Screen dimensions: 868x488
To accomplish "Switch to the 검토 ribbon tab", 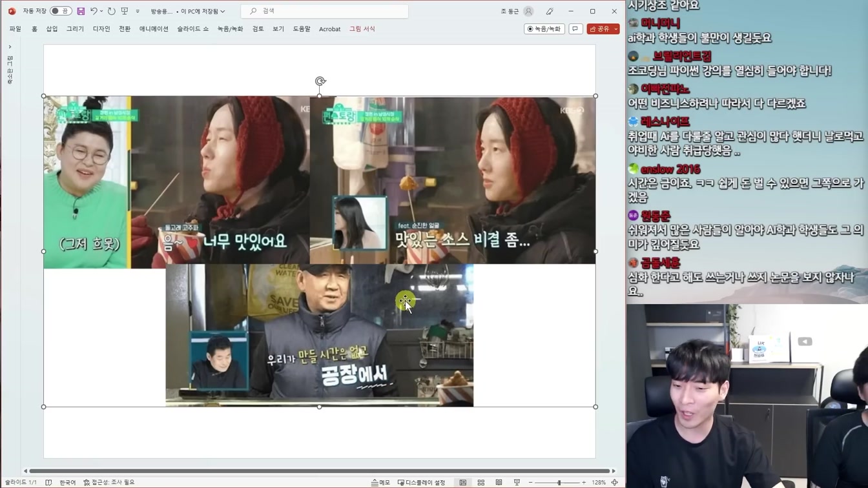I will pos(258,29).
